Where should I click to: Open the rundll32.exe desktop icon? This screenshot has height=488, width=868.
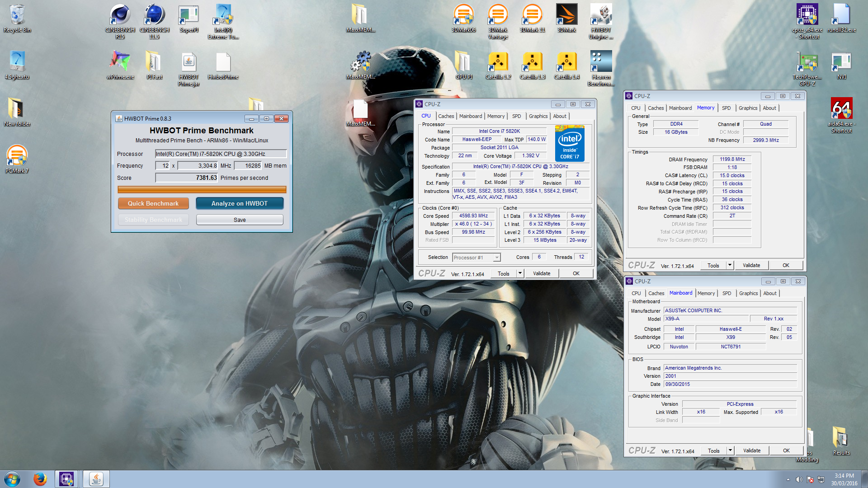click(841, 19)
